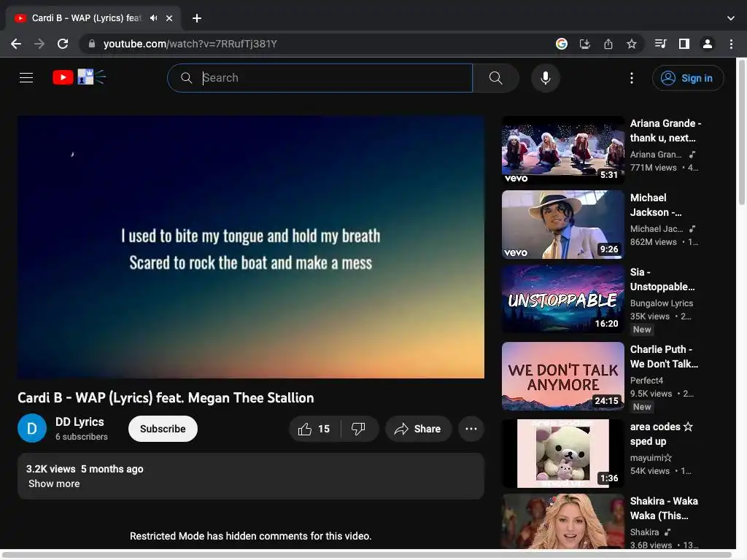This screenshot has width=747, height=560.
Task: Start voice search with microphone icon
Action: (546, 77)
